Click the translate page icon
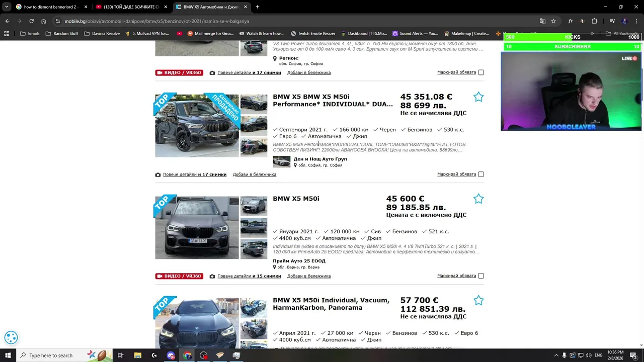Image resolution: width=644 pixels, height=362 pixels. [542, 21]
